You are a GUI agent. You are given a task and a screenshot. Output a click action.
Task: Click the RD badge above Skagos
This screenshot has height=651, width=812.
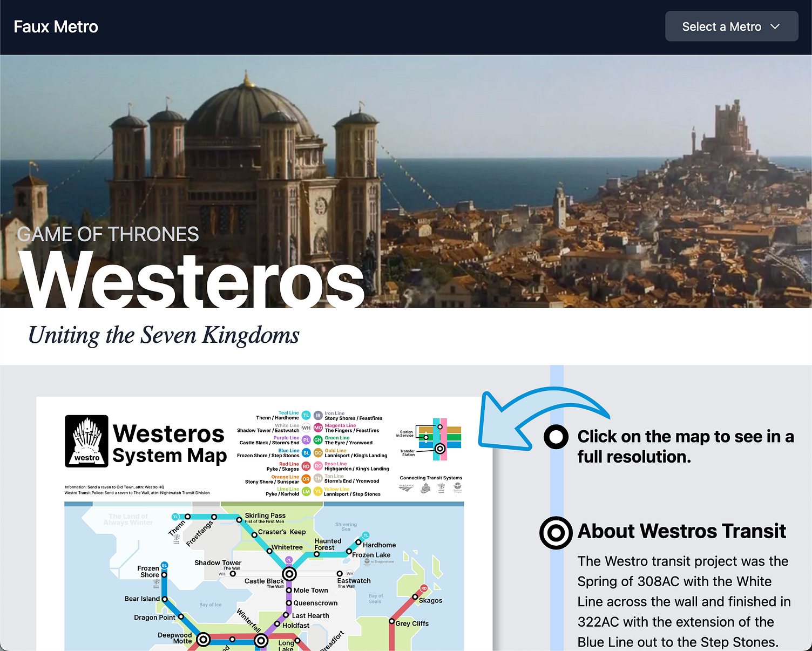[424, 588]
